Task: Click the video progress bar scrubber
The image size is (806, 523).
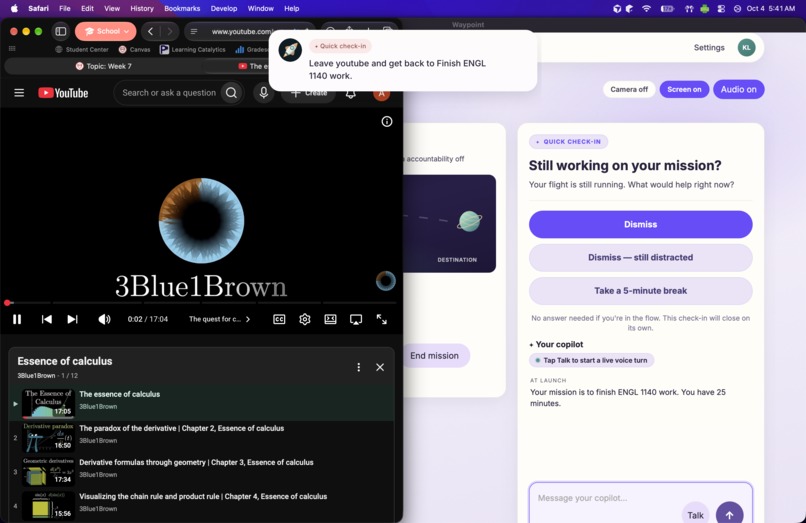Action: (8, 303)
